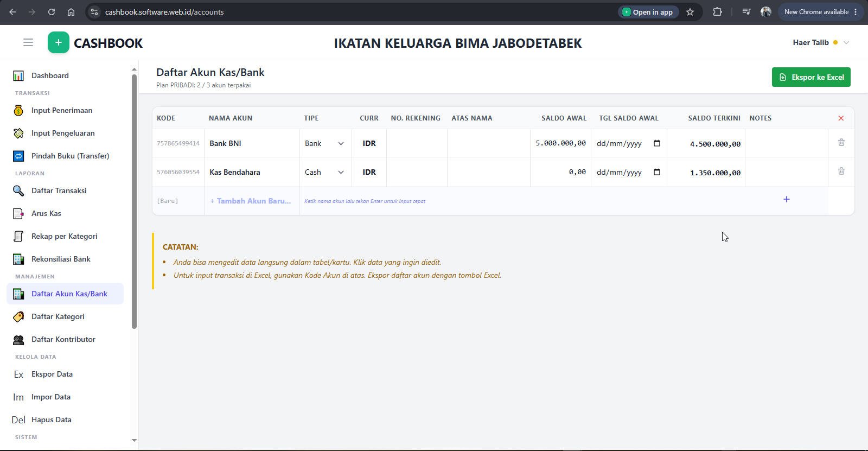Click the Input Pengeluaran cash icon
Viewport: 868px width, 451px height.
click(x=18, y=133)
